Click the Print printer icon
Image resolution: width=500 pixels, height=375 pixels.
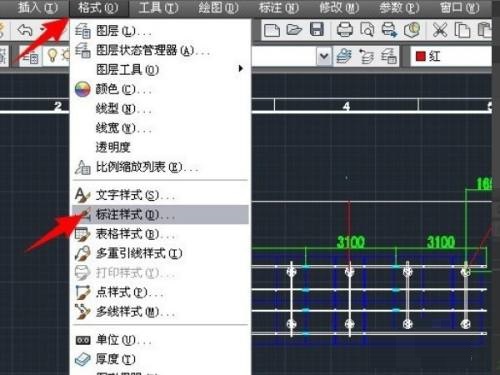click(345, 30)
